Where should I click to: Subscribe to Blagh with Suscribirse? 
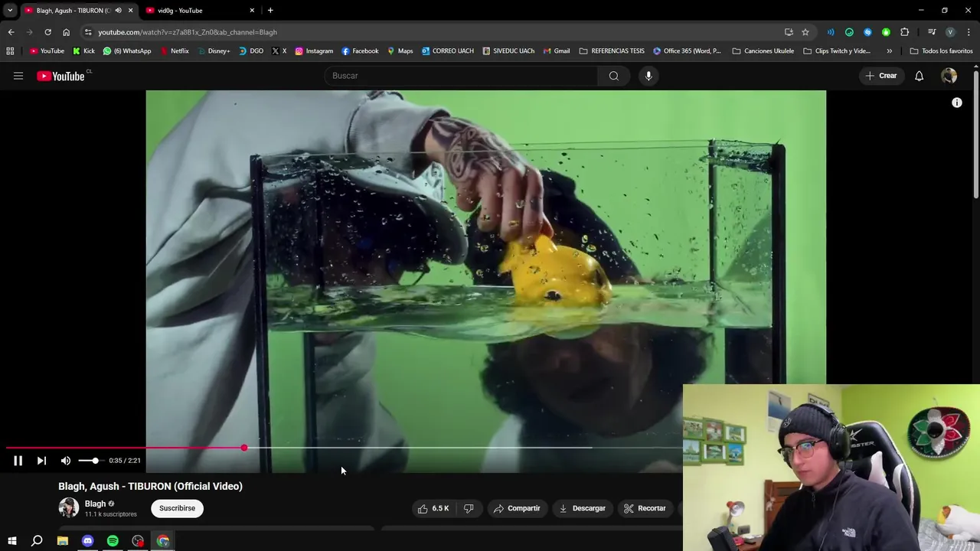pos(177,508)
